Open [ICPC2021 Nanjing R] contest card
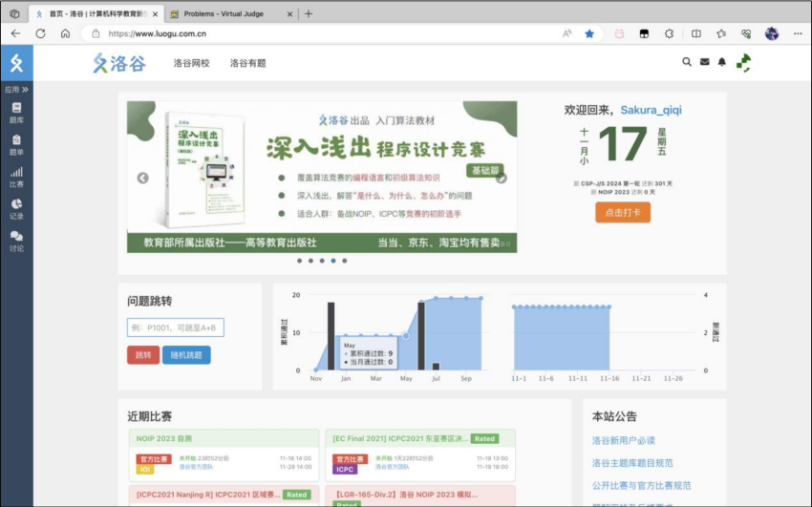Viewport: 812px width, 507px height. pos(208,495)
